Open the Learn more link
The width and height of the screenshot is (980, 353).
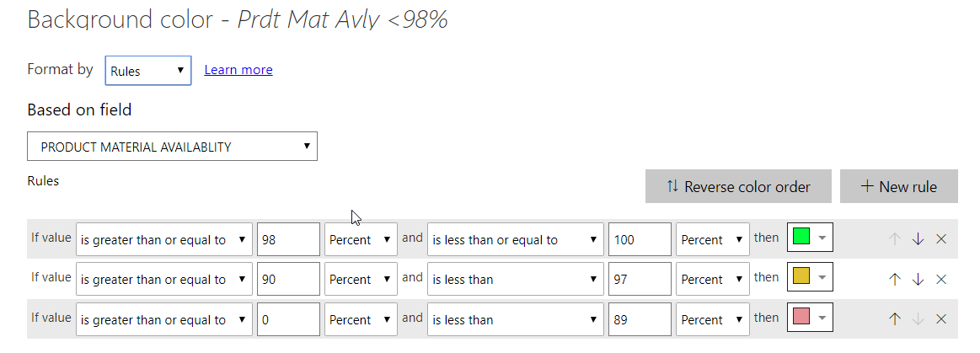tap(238, 69)
